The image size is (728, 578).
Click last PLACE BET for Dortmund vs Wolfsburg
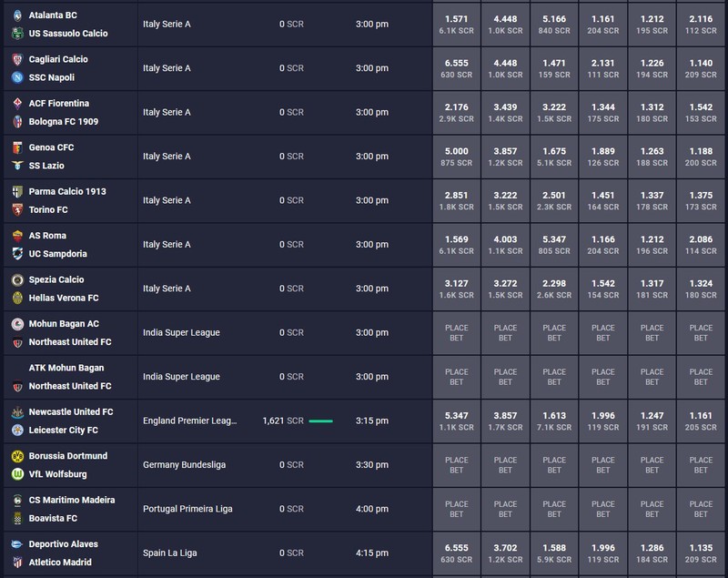pyautogui.click(x=701, y=465)
